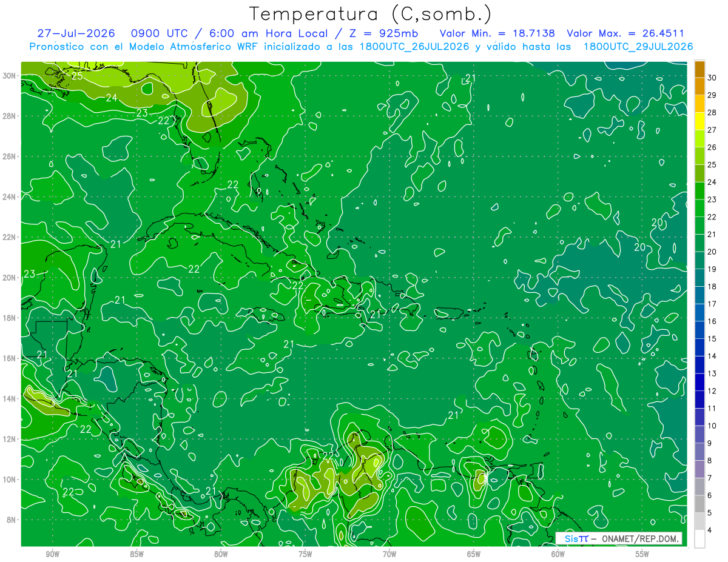Click the "20N" latitude axis label
The height and width of the screenshot is (562, 728).
[x=10, y=278]
